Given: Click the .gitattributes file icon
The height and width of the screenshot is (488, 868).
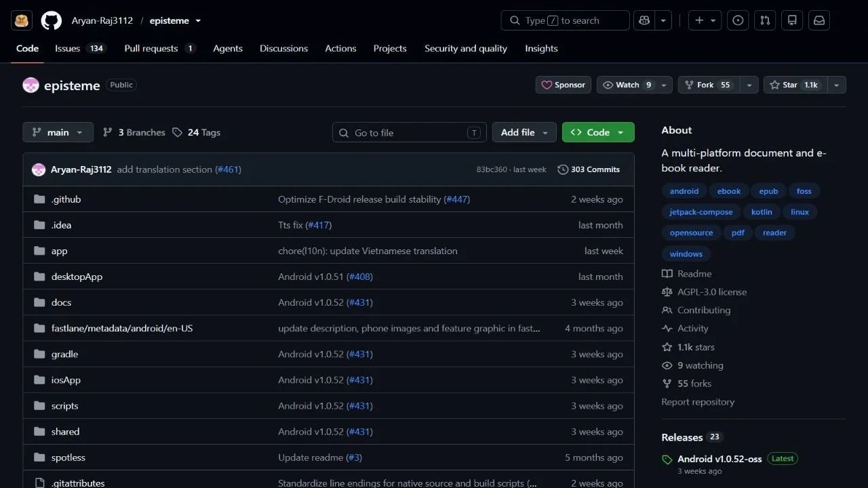Looking at the screenshot, I should (x=39, y=483).
